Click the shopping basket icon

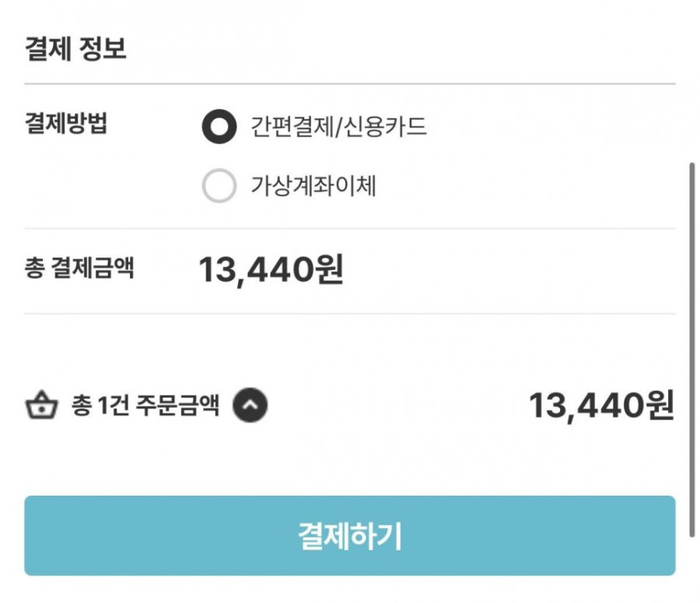pyautogui.click(x=41, y=408)
